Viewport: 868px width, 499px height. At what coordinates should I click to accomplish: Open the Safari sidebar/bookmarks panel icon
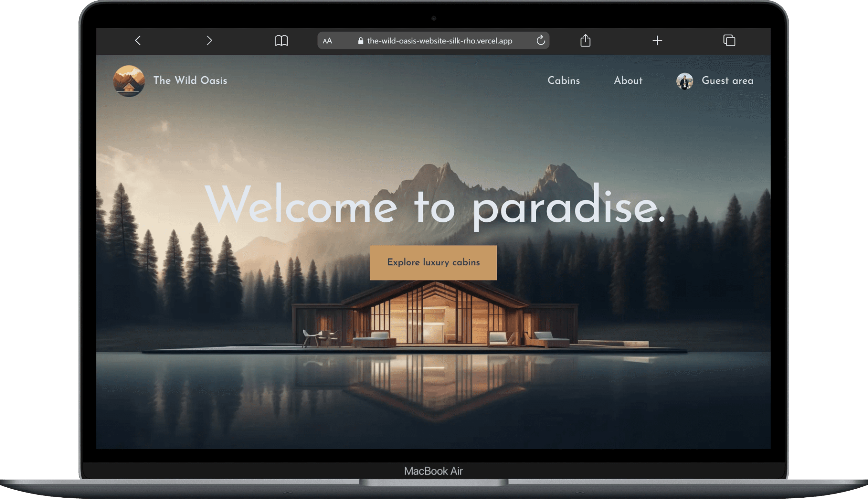click(281, 40)
